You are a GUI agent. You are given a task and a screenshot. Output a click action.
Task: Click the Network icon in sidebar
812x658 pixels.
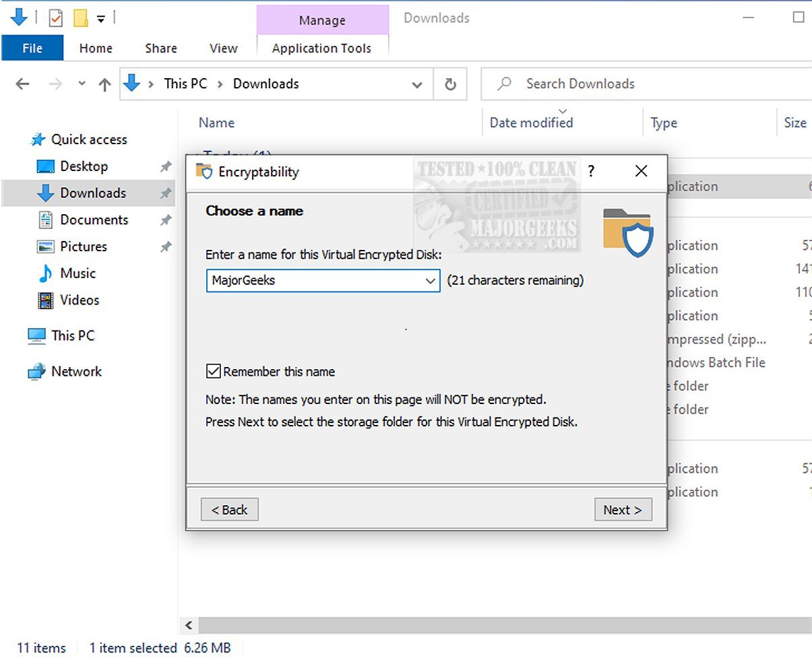36,372
